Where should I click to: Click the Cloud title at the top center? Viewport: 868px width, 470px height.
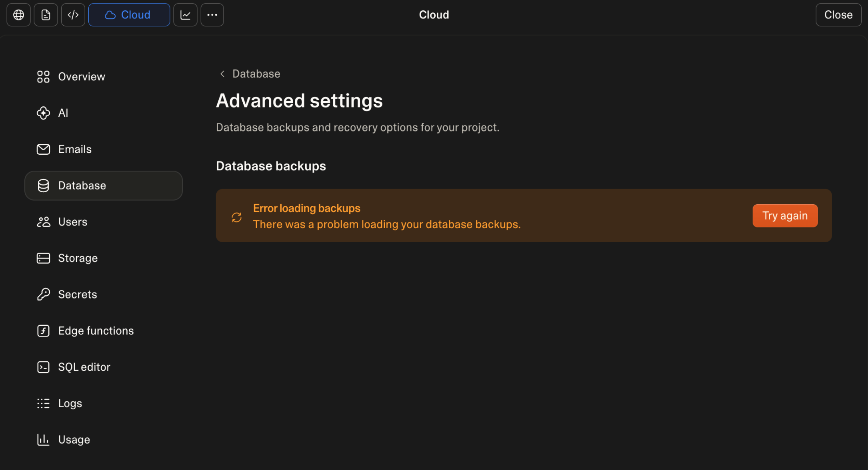[434, 15]
